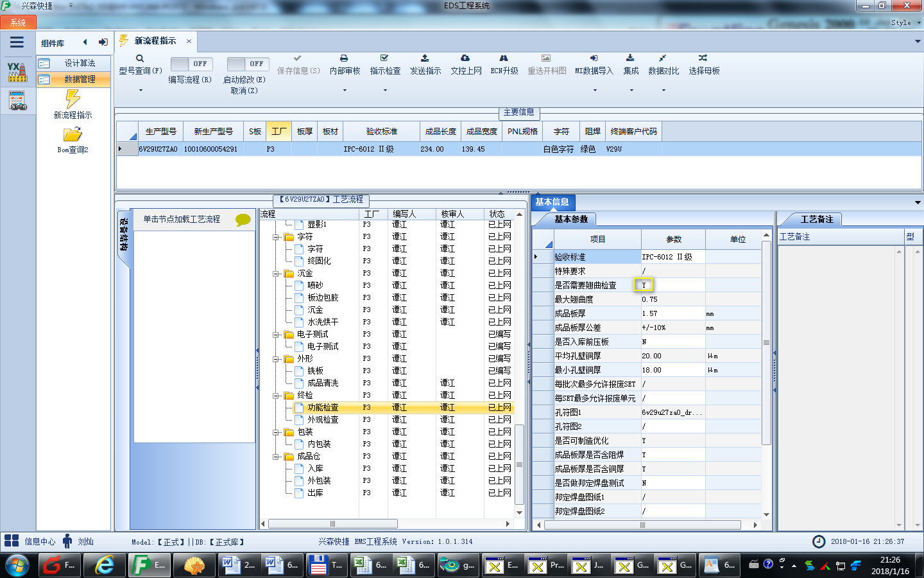The height and width of the screenshot is (578, 924).
Task: Click the yellow speech bubble icon
Action: pyautogui.click(x=243, y=220)
